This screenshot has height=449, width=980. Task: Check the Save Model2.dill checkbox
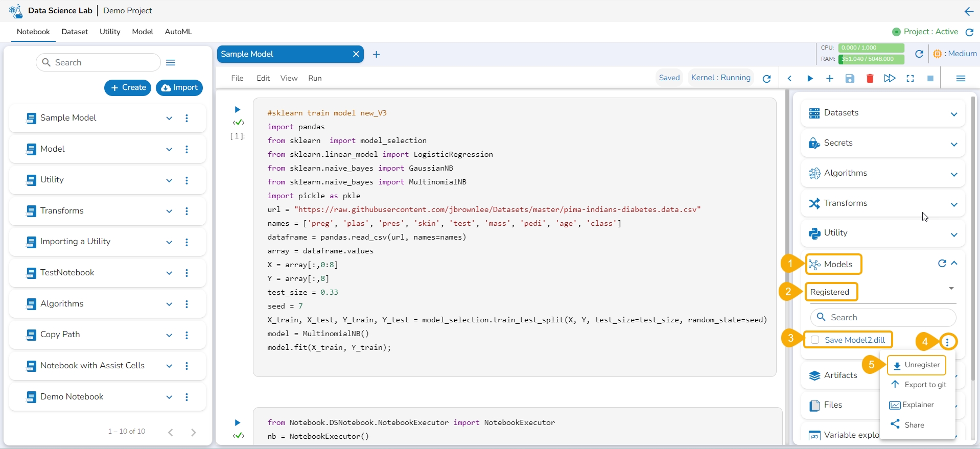point(815,340)
